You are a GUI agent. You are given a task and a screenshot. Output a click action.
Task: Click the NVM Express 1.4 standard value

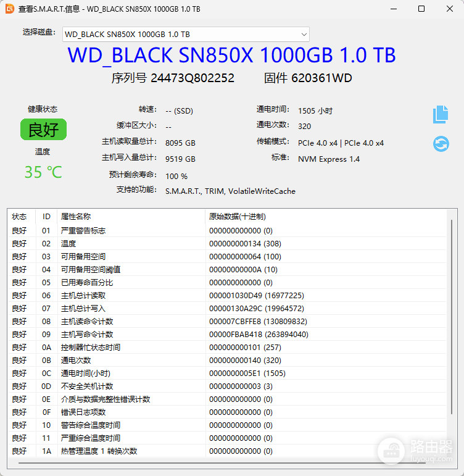(x=329, y=159)
